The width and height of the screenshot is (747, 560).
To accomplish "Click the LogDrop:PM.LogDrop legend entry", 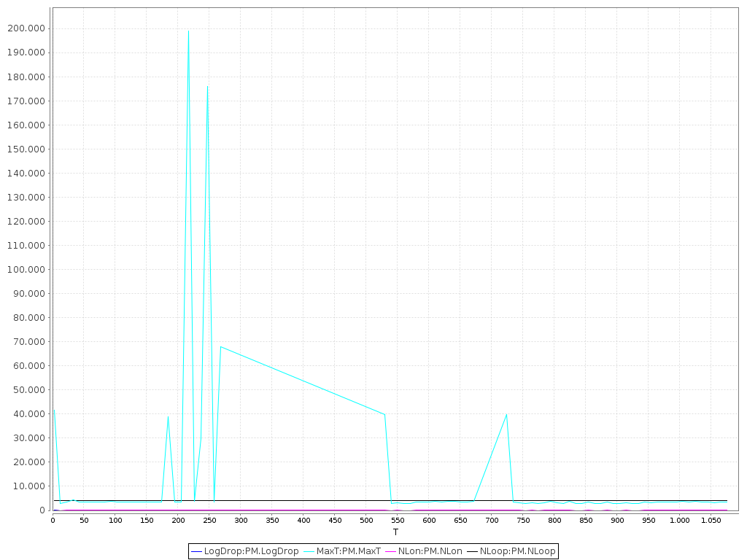I will tap(245, 551).
